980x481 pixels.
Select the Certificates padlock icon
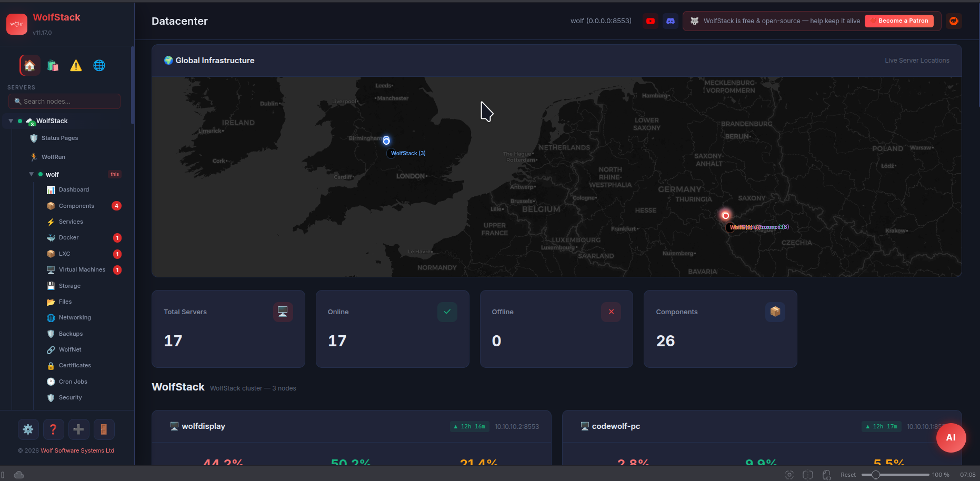pyautogui.click(x=51, y=365)
